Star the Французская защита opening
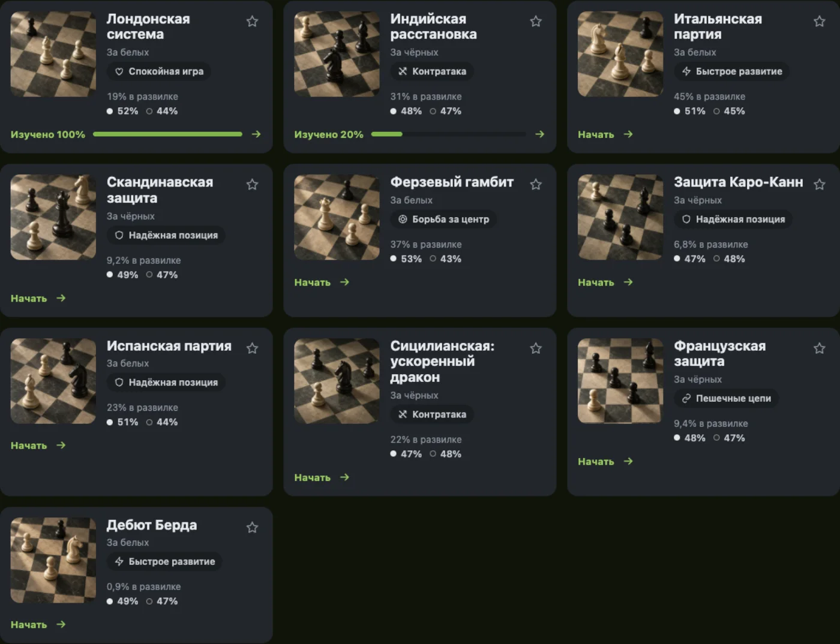The height and width of the screenshot is (644, 840). [819, 348]
